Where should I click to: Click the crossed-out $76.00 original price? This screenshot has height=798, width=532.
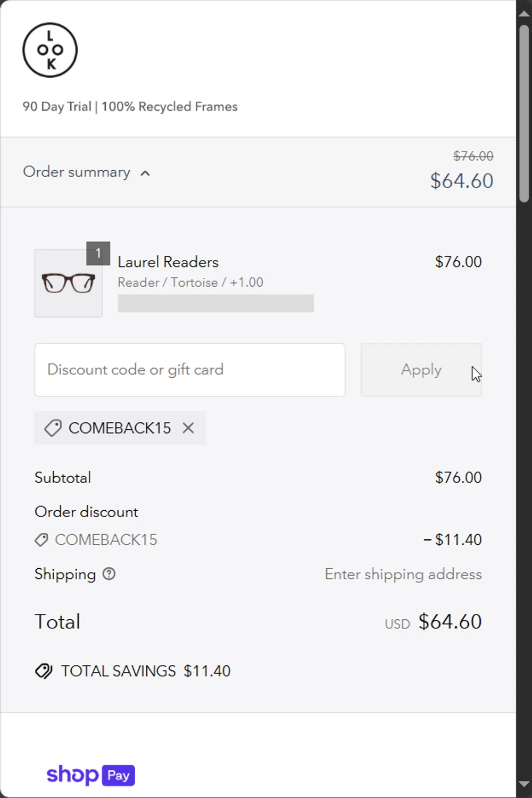coord(473,156)
